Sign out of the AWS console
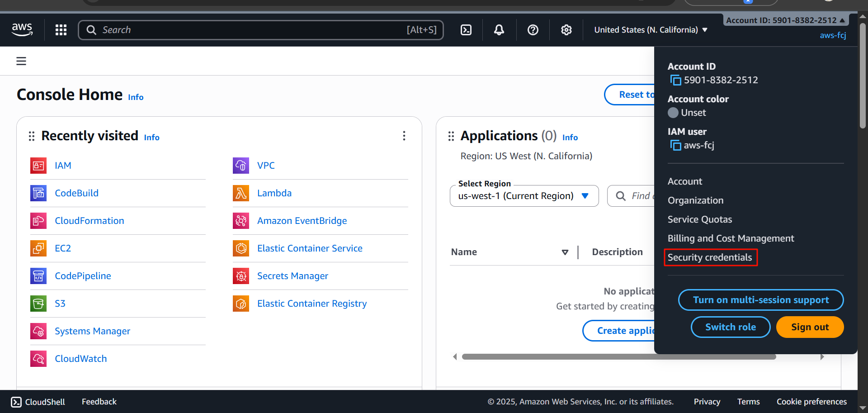 [x=810, y=327]
